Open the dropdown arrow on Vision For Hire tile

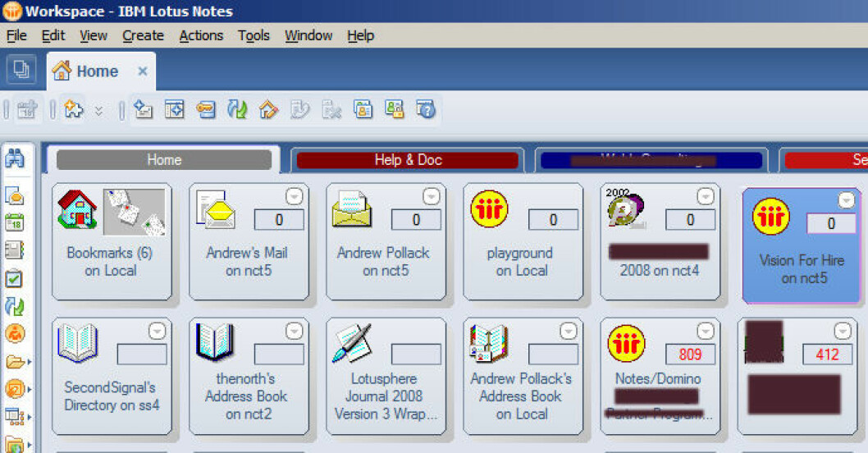[x=847, y=200]
